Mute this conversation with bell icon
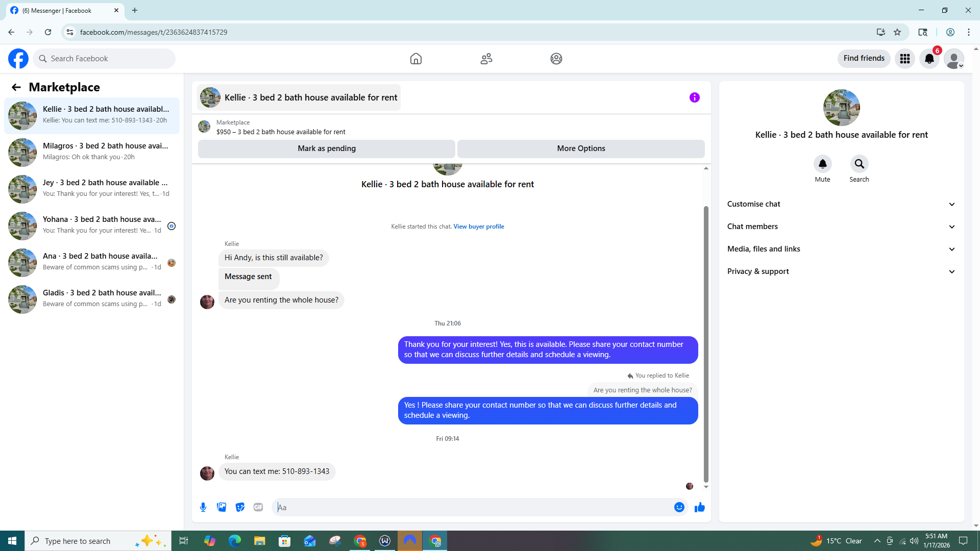This screenshot has height=551, width=980. click(822, 164)
